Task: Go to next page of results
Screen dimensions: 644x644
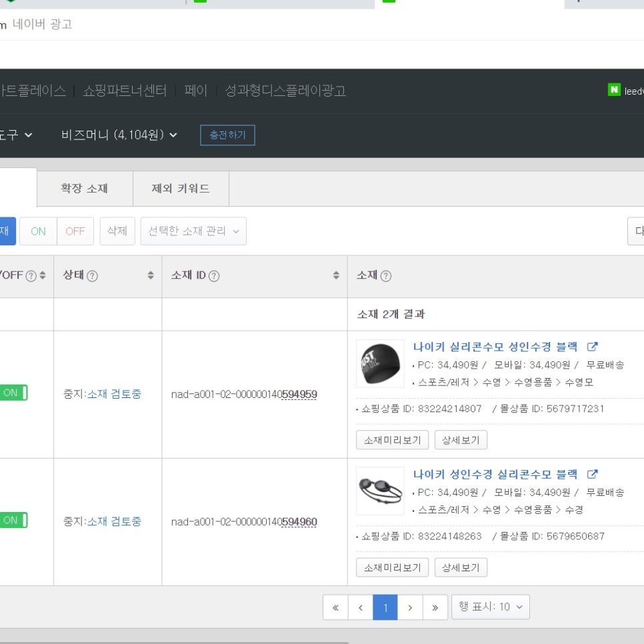Action: (410, 607)
